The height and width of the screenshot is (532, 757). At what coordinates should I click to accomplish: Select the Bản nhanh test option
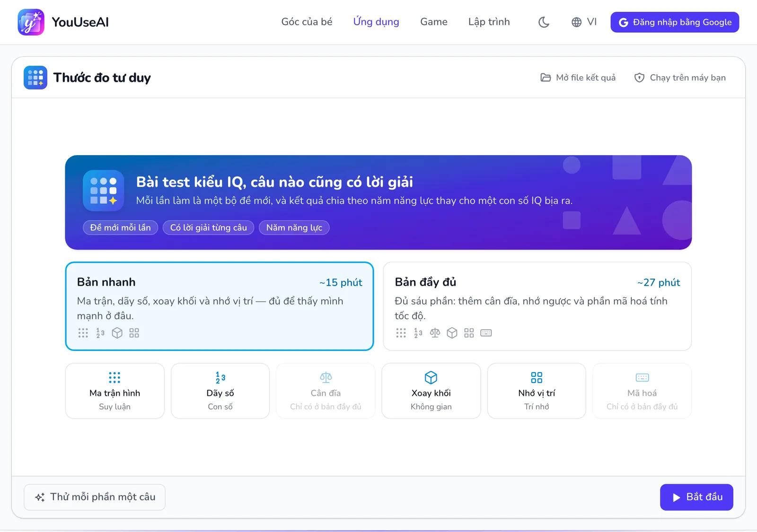coord(220,306)
